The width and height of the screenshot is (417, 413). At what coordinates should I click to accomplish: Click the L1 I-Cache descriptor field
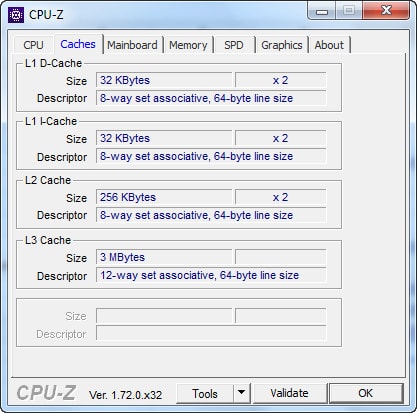coord(211,156)
